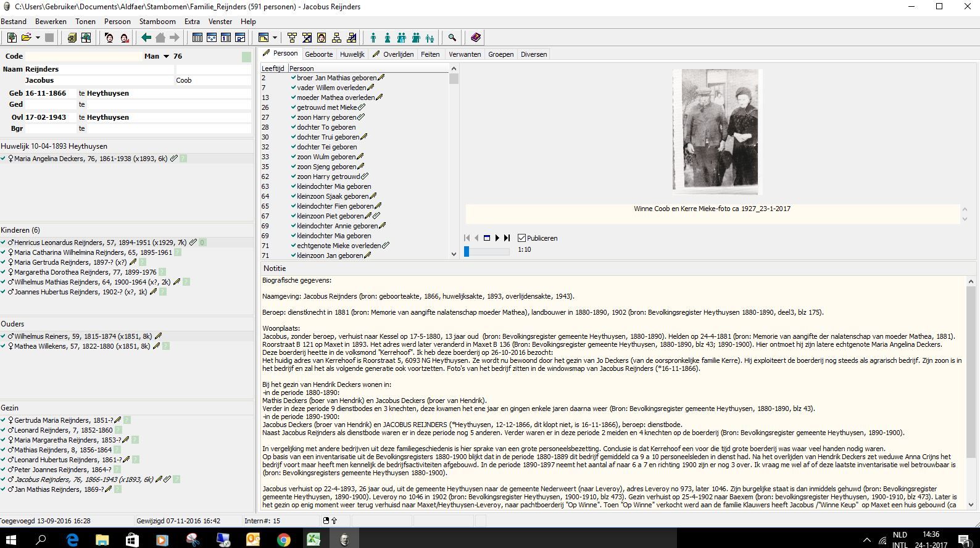
Task: Switch to the Overlijden tab
Action: (x=393, y=54)
